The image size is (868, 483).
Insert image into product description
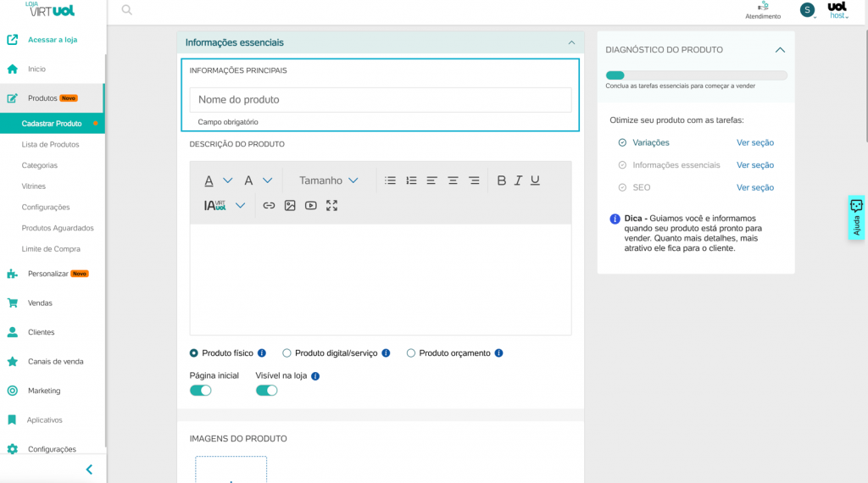pyautogui.click(x=290, y=206)
